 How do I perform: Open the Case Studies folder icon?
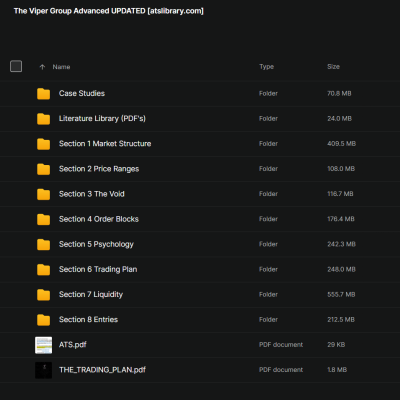point(43,94)
